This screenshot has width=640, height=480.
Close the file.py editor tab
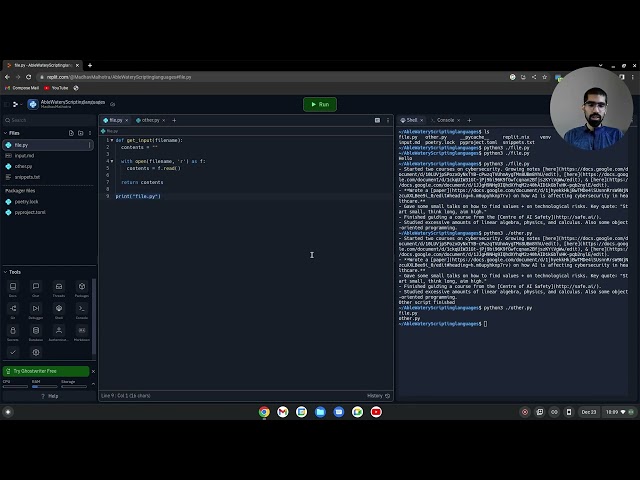tap(127, 120)
